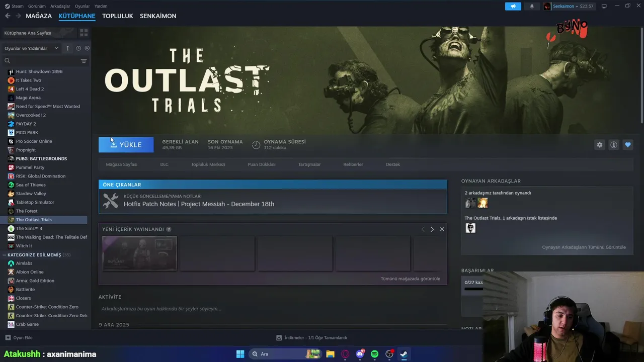Click the back navigation arrow
Screen dimensions: 644x362
coord(8,16)
